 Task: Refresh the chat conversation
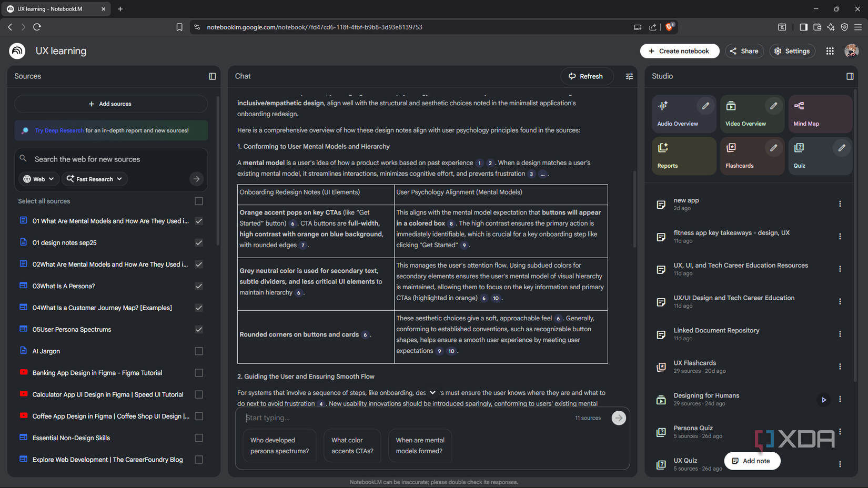point(587,76)
